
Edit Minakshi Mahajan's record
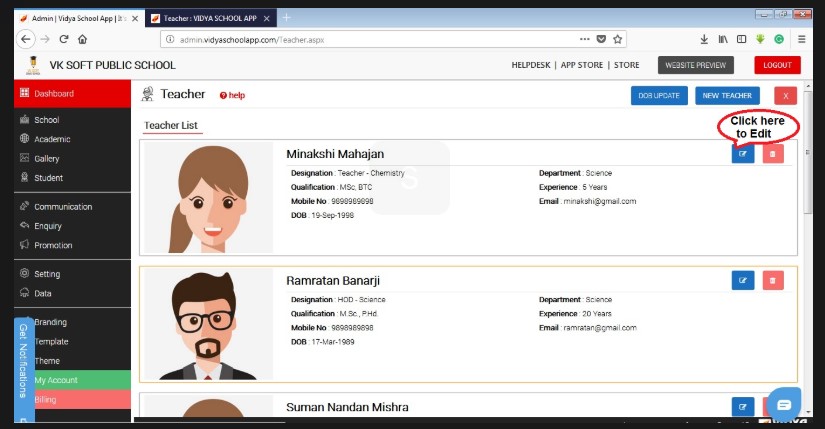click(743, 154)
